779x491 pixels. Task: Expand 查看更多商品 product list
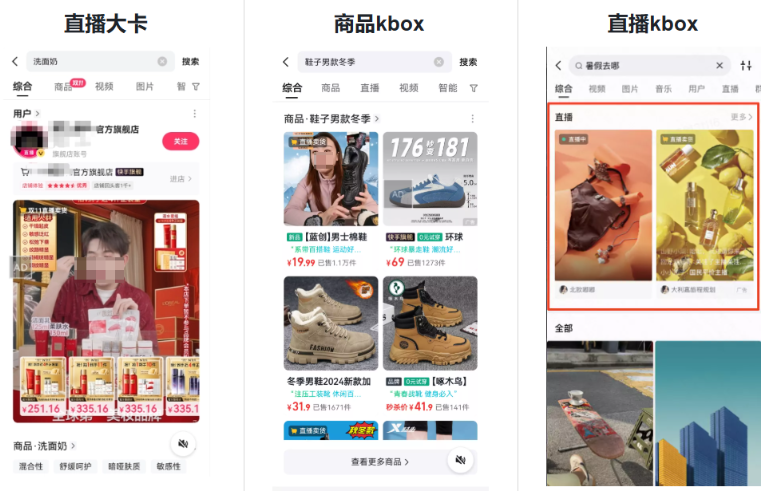[x=380, y=462]
